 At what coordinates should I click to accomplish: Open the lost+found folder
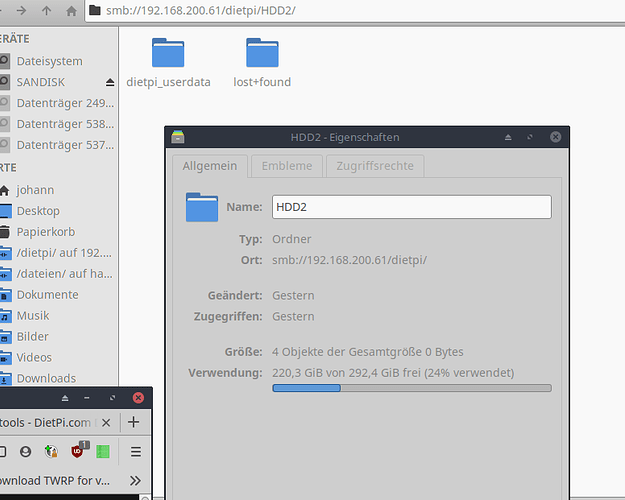coord(262,63)
